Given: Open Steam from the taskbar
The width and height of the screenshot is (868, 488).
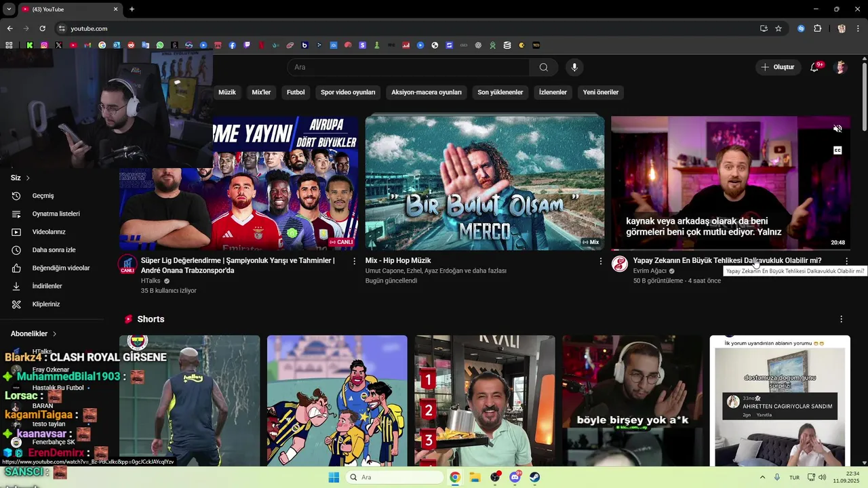Looking at the screenshot, I should point(535,477).
